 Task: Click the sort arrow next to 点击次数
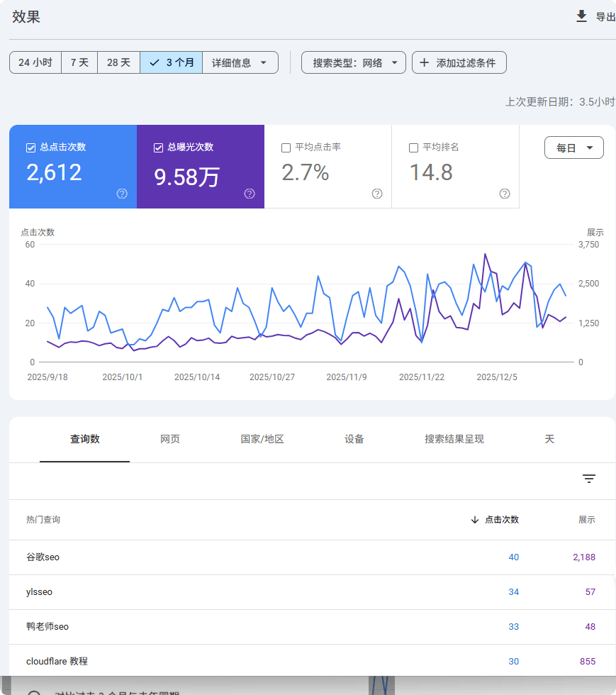(474, 519)
